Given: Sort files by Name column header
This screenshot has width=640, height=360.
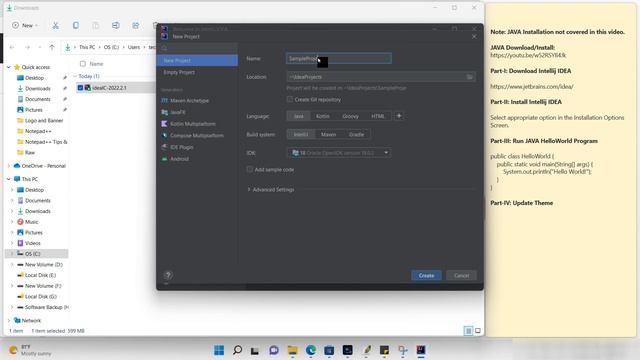Looking at the screenshot, I should pyautogui.click(x=96, y=64).
